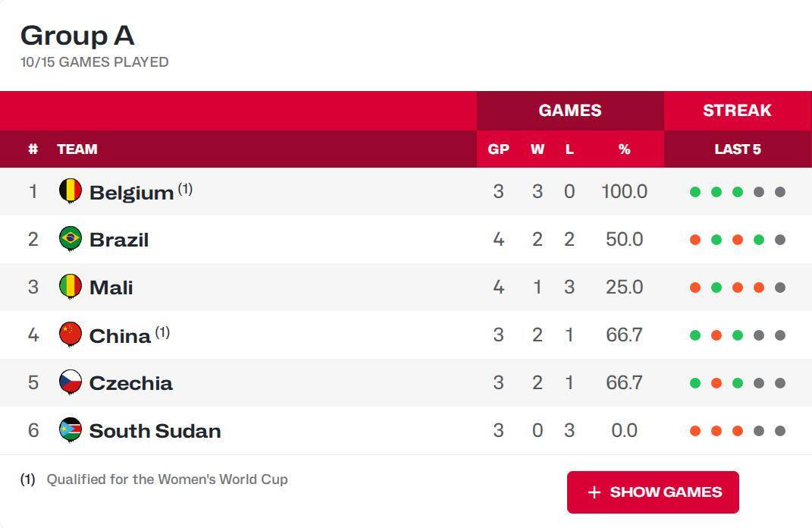Click the South Sudan flag icon
This screenshot has width=812, height=528.
(71, 430)
